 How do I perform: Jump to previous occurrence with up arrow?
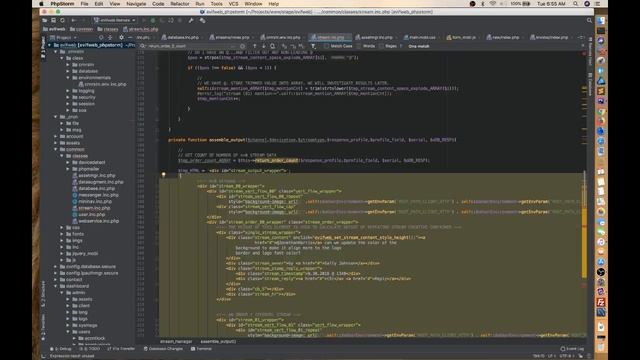click(x=255, y=46)
